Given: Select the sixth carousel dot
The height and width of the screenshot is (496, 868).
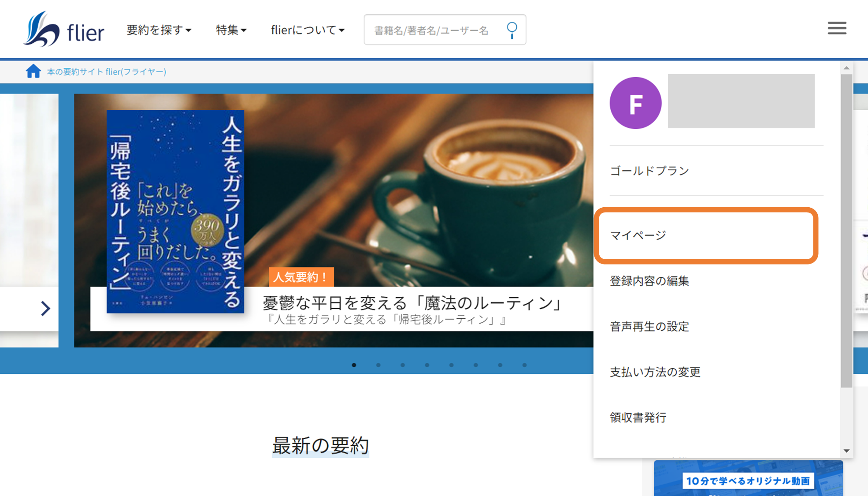Looking at the screenshot, I should click(476, 365).
